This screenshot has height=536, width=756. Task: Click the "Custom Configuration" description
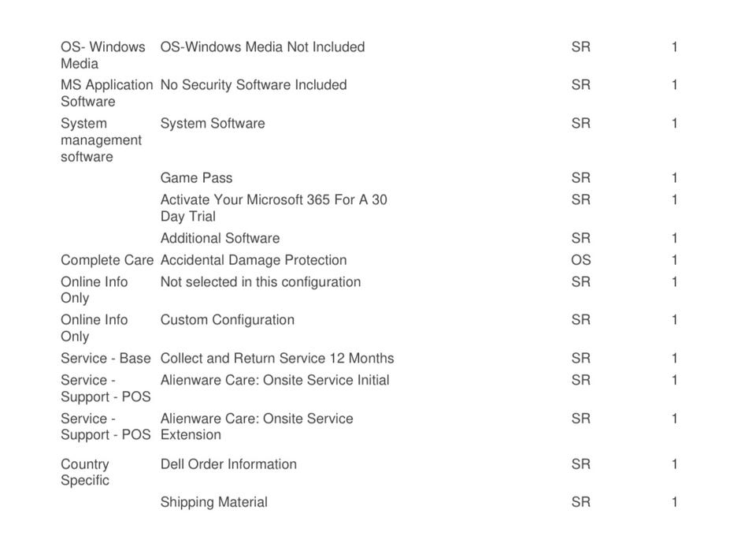tap(227, 320)
